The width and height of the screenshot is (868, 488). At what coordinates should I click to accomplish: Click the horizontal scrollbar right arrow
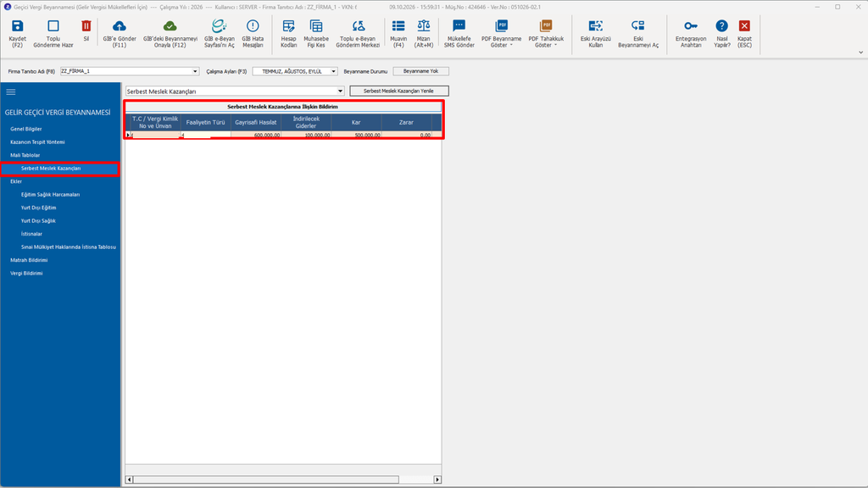437,480
